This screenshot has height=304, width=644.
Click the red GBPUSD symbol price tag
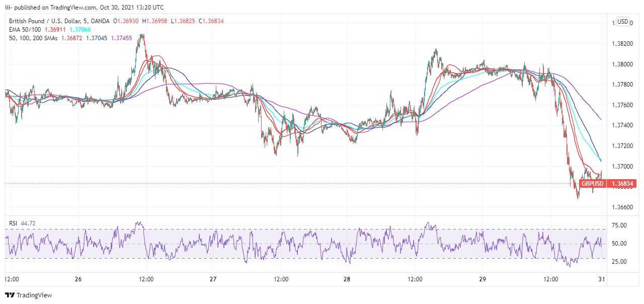(x=592, y=184)
